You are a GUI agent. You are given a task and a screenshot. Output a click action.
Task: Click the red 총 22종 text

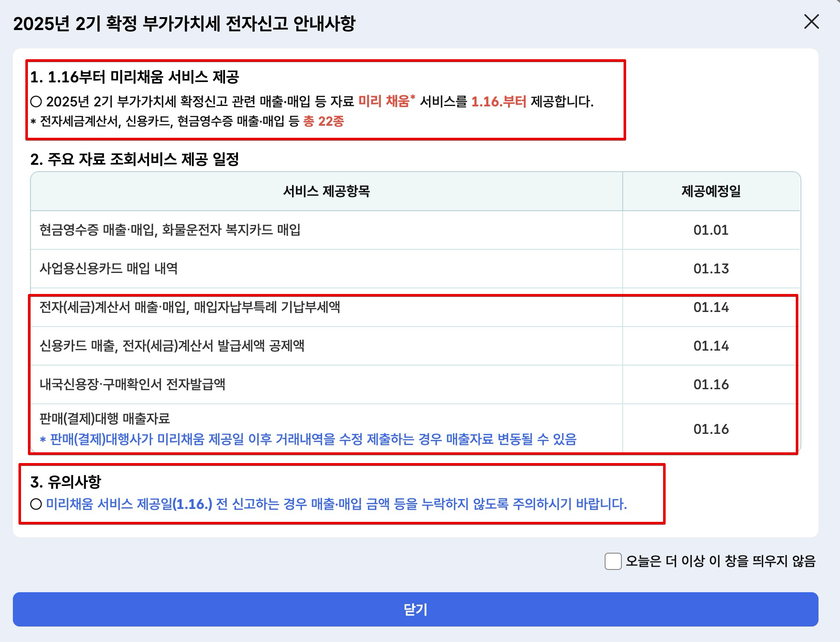click(x=323, y=121)
